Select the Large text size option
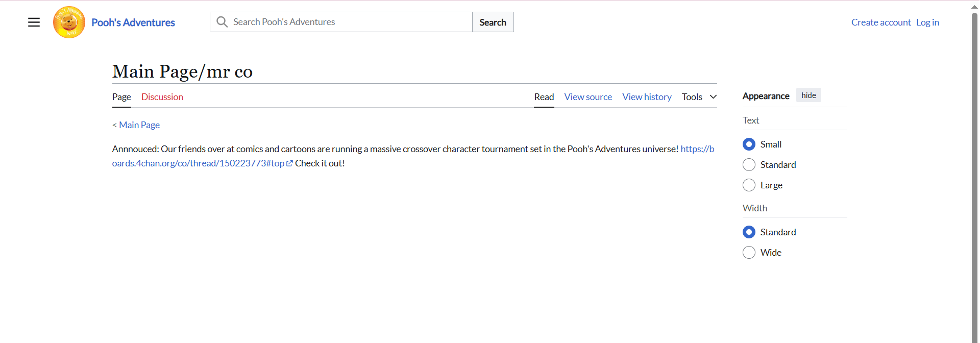This screenshot has width=980, height=343. (749, 185)
